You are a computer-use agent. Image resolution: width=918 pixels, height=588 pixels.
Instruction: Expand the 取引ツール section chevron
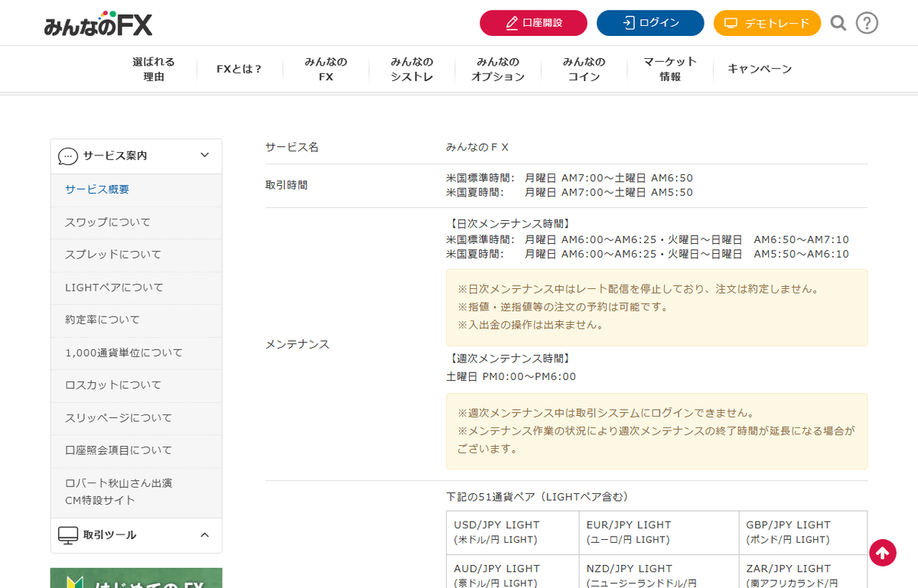[x=204, y=535]
